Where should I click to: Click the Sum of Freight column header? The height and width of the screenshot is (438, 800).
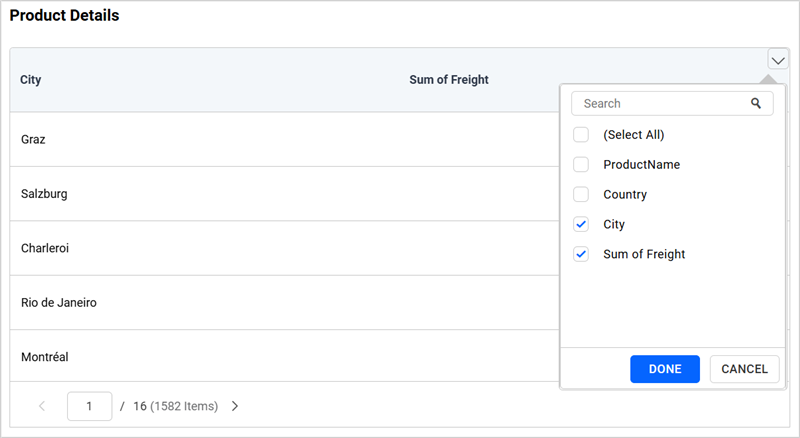click(x=449, y=79)
